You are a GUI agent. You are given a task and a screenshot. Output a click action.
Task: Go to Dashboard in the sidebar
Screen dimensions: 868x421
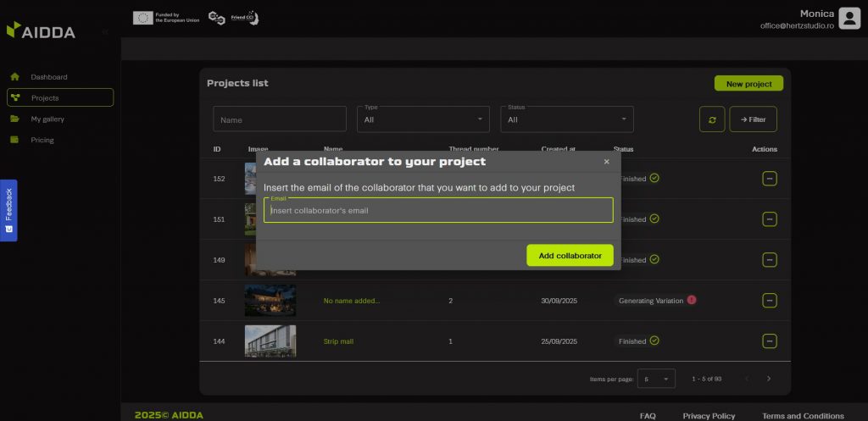[x=49, y=77]
